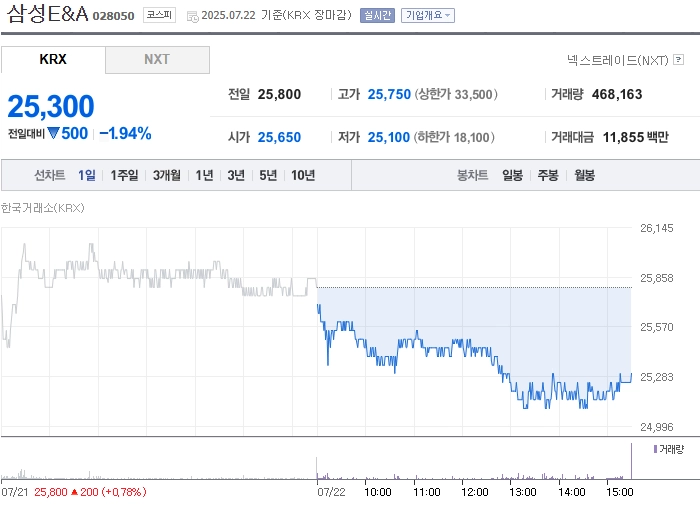Click the NXT help question-mark icon
Image resolution: width=700 pixels, height=505 pixels.
tap(679, 59)
